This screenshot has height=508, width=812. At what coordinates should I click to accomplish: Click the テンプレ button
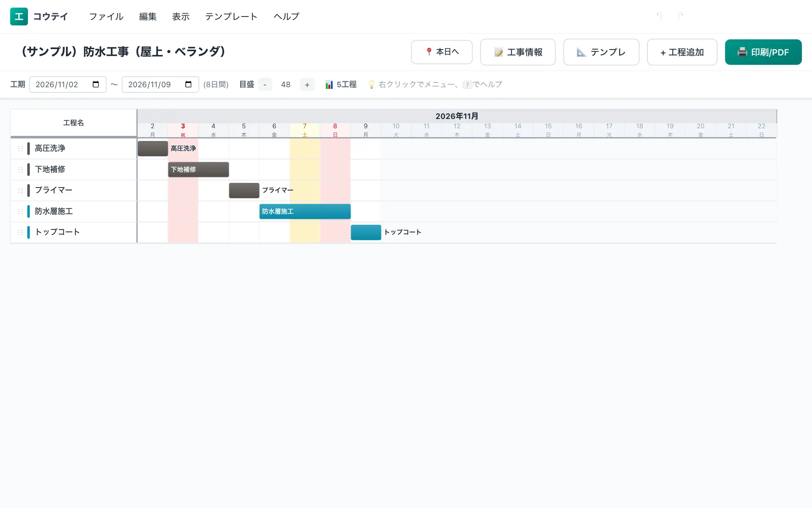tap(601, 52)
